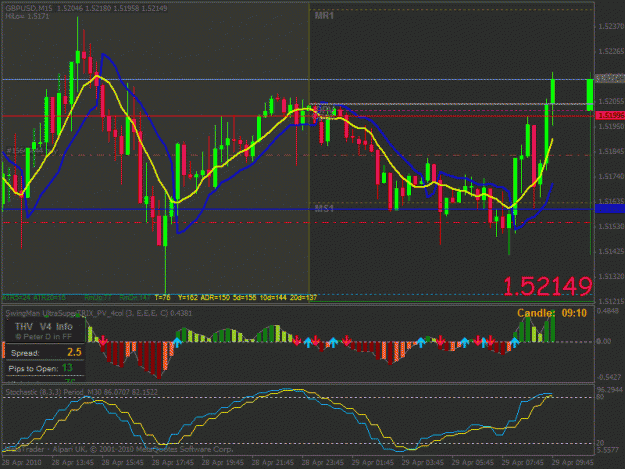This screenshot has width=625, height=469.
Task: Click the 1.51845 price axis label
Action: [x=611, y=151]
